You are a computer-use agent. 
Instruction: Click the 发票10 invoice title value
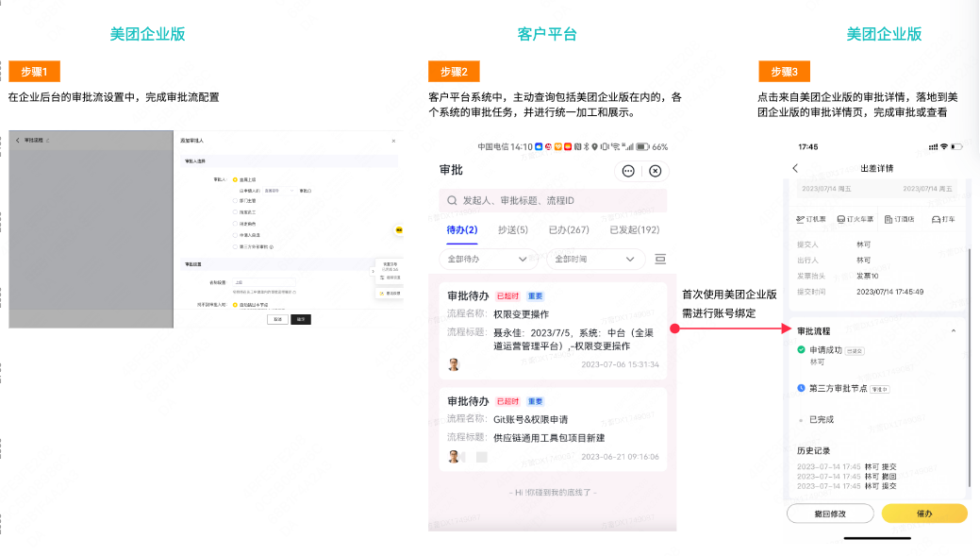868,276
